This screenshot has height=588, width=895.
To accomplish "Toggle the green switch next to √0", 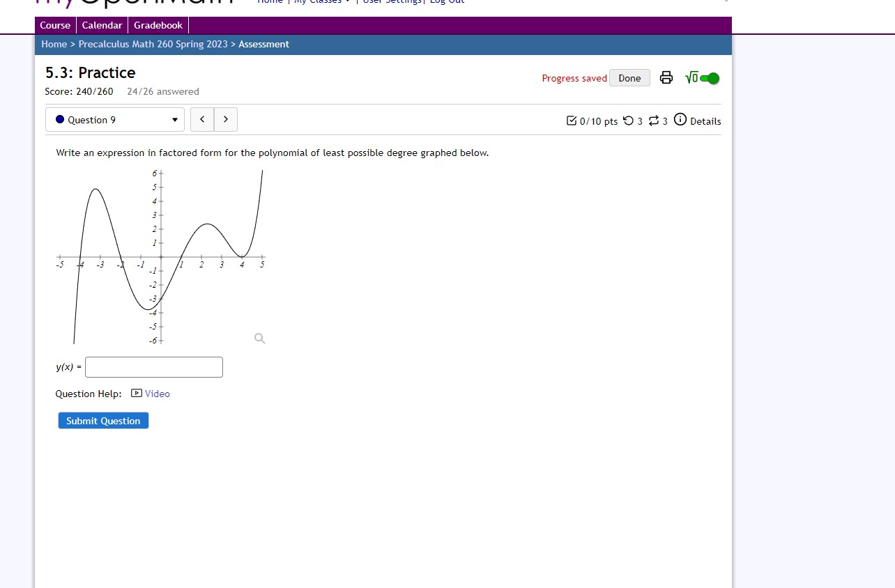I will coord(709,77).
